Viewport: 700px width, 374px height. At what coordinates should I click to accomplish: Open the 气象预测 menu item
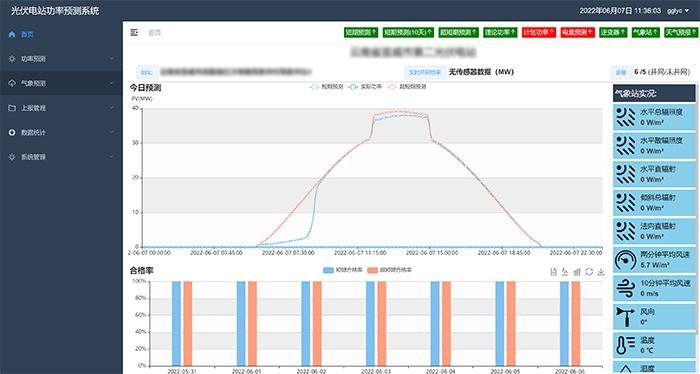(61, 83)
